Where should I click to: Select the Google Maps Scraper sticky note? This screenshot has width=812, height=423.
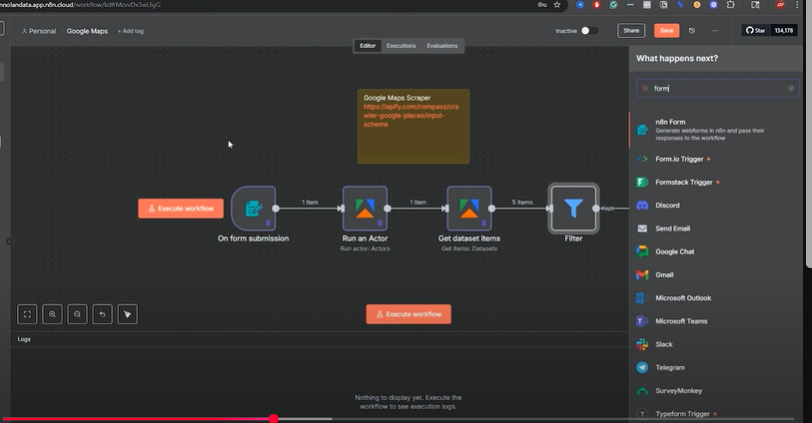[x=413, y=126]
